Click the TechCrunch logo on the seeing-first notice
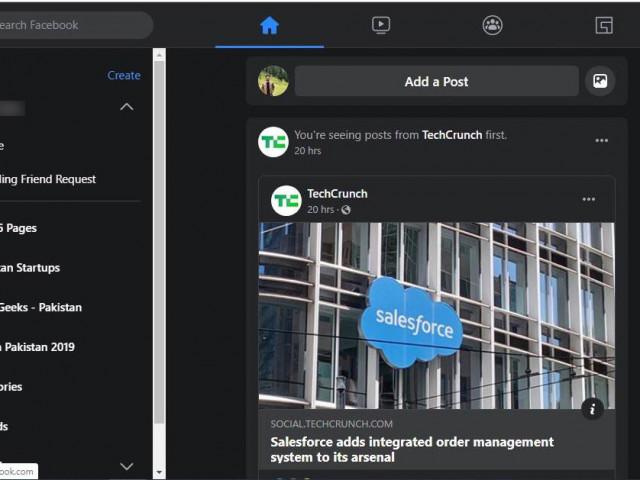Screen dimensions: 640x480 coord(273,142)
